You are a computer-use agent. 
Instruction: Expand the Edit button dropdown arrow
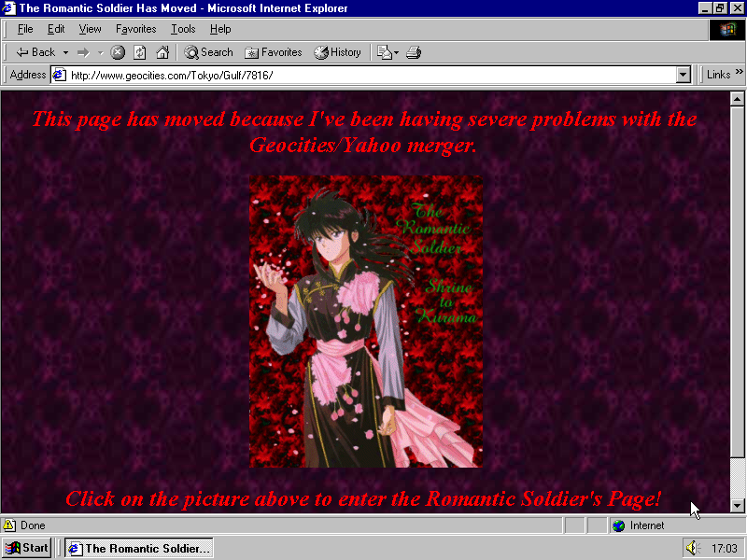click(x=396, y=52)
